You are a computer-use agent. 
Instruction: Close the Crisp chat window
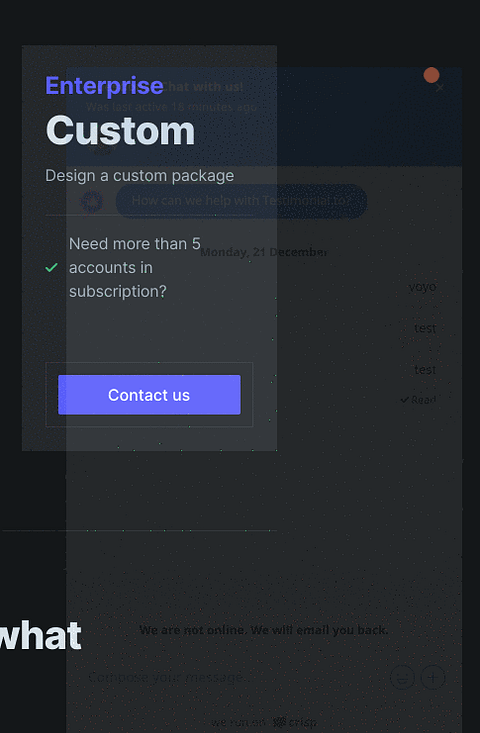(439, 88)
